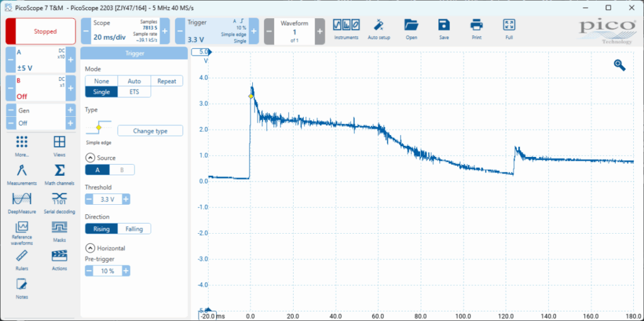
Task: Collapse the Horizontal section
Action: point(90,248)
